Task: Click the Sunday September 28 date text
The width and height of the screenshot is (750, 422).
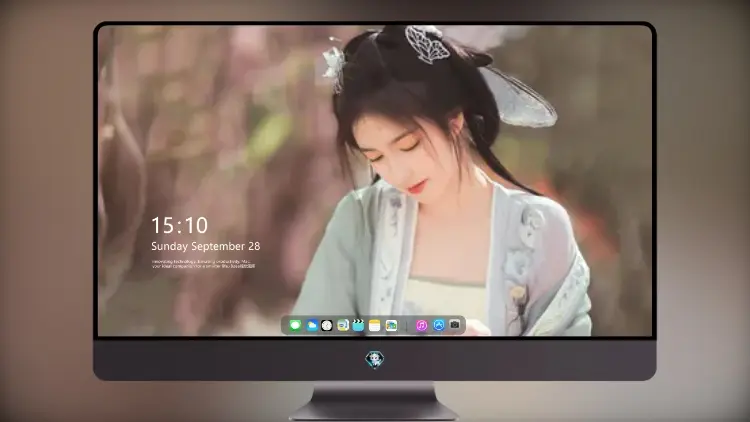Action: point(206,246)
